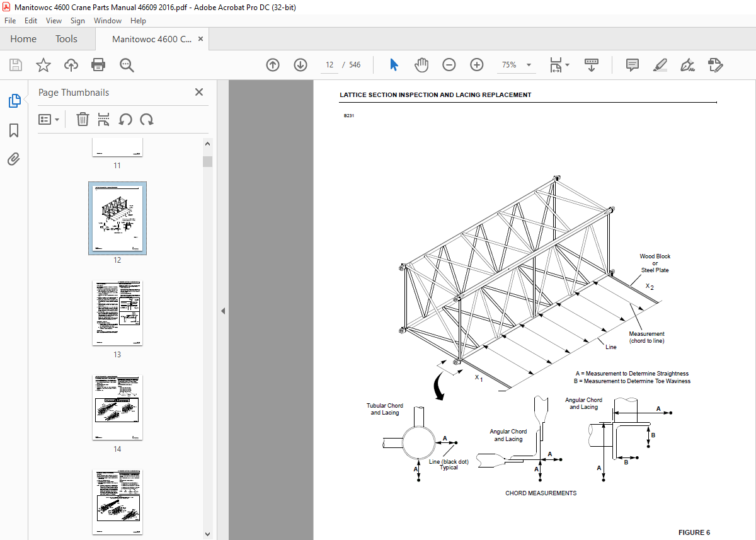Open the Help menu
Screen dimensions: 756x540
click(138, 21)
